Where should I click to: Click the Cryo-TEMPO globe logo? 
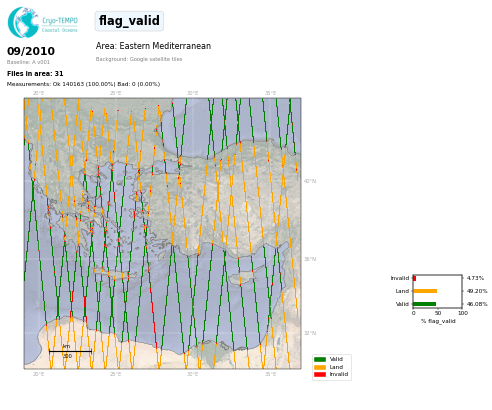coord(23,22)
